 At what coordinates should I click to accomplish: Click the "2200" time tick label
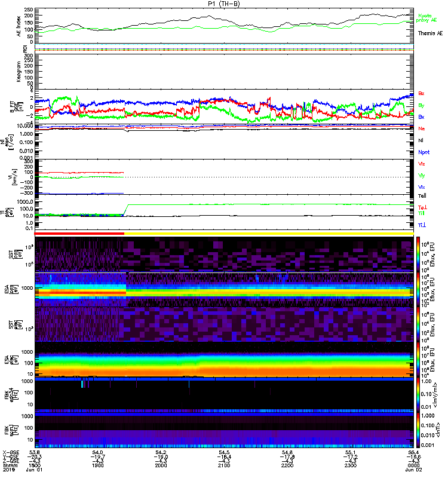click(x=287, y=466)
